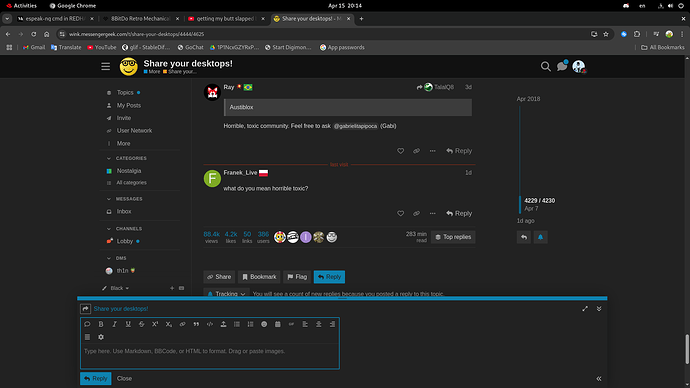Show more actions on Ray's post
The image size is (690, 388).
(433, 151)
